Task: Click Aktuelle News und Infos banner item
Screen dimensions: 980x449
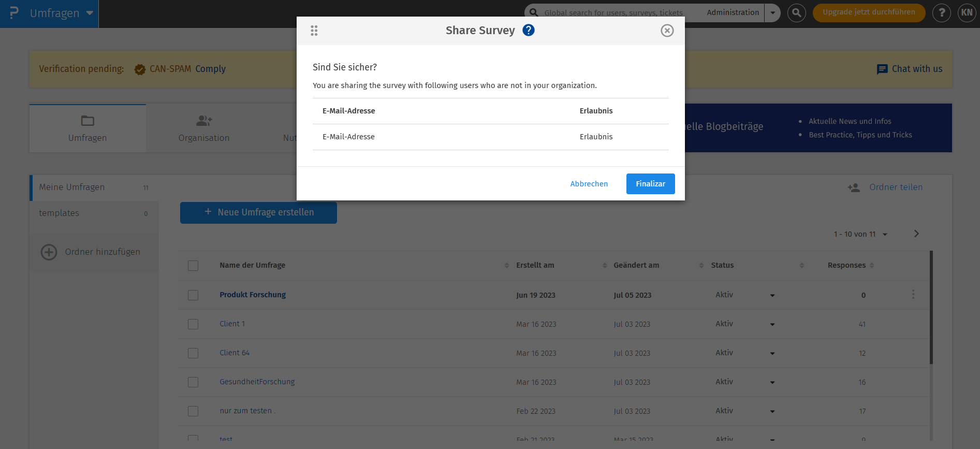Action: [x=850, y=121]
